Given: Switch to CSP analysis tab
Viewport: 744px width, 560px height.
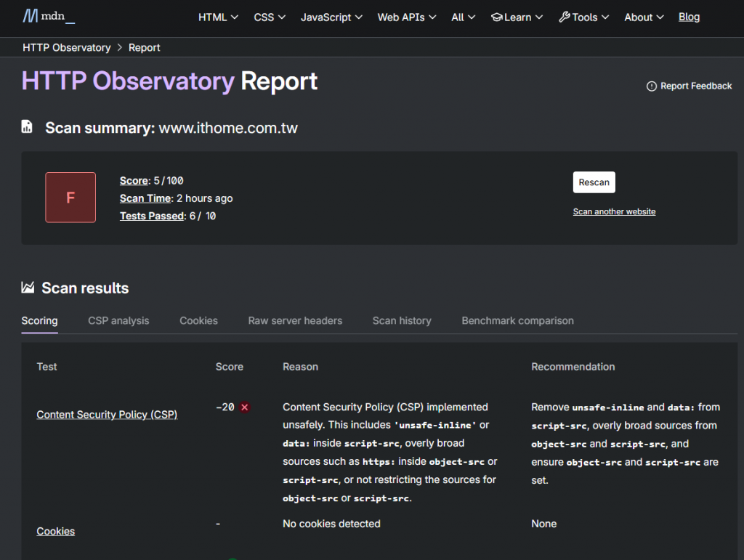Looking at the screenshot, I should 118,321.
